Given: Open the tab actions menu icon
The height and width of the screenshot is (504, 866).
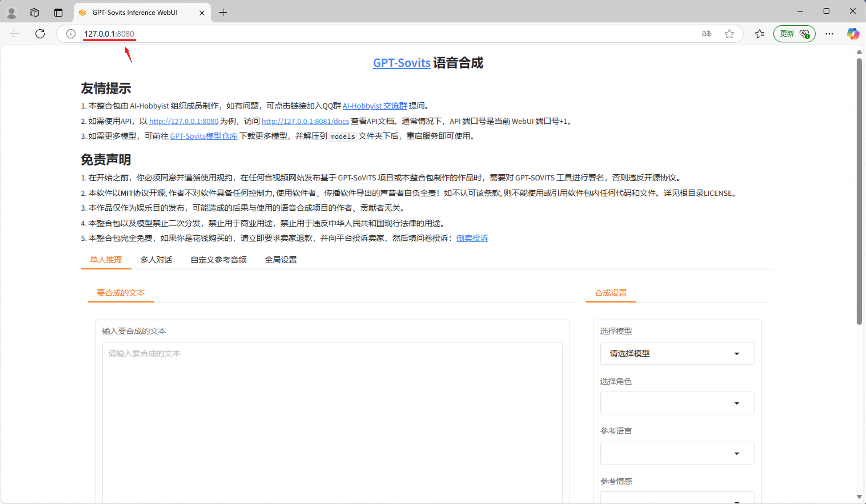Looking at the screenshot, I should tap(59, 13).
